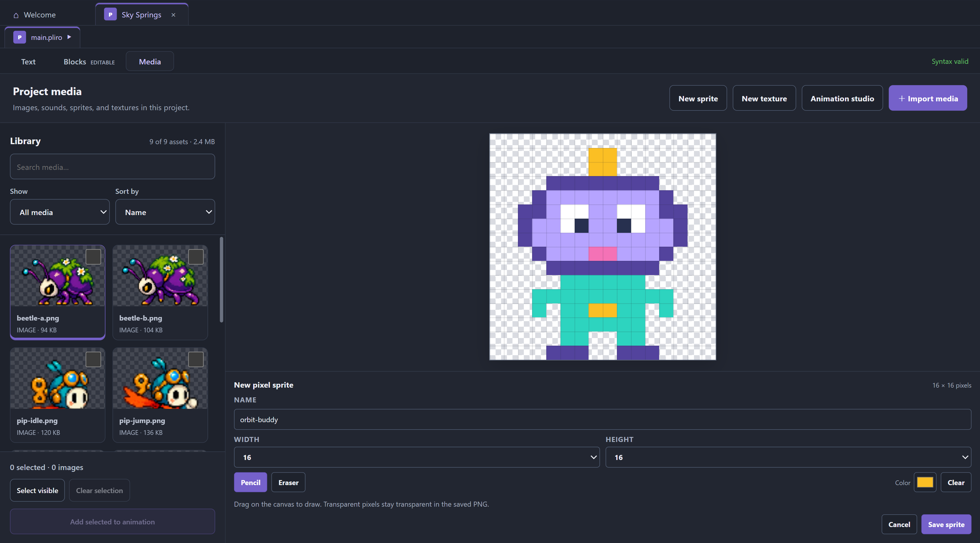This screenshot has width=980, height=543.
Task: Close the Sky Springs tab
Action: (173, 15)
